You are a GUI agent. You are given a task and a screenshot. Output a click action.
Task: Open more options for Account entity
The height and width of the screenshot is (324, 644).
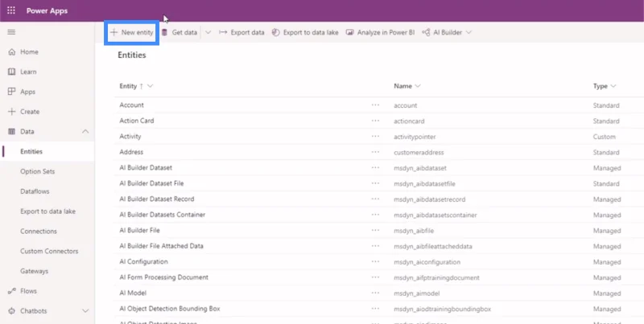pos(375,105)
